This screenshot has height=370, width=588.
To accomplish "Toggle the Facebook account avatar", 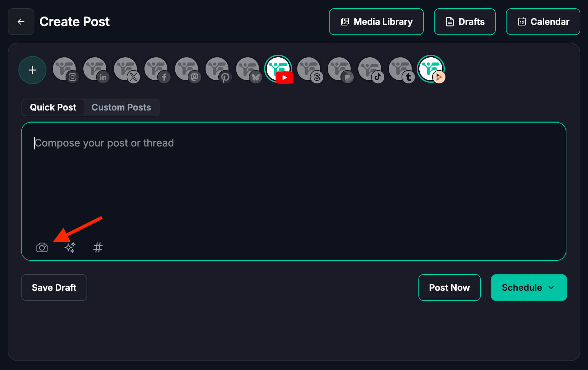I will click(x=156, y=69).
